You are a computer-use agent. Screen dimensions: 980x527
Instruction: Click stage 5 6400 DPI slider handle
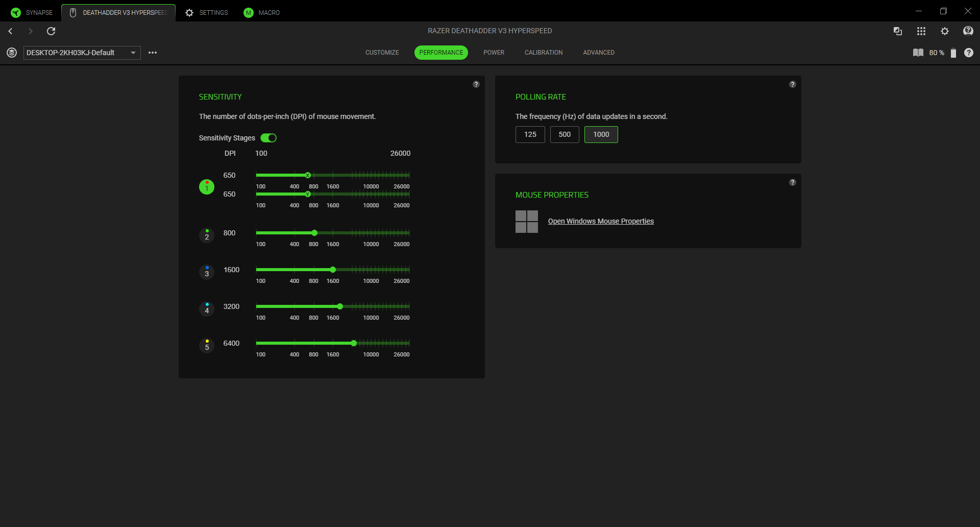point(354,343)
